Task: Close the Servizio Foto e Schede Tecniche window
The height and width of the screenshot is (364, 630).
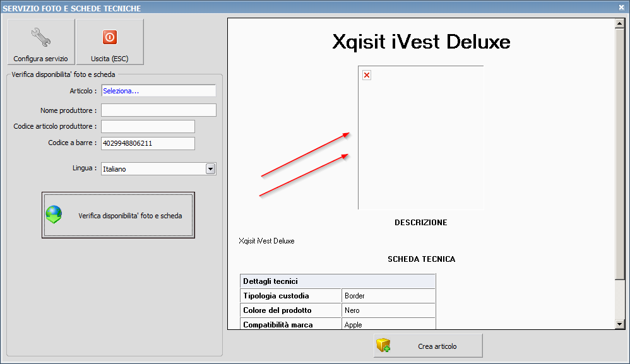Action: [x=621, y=7]
